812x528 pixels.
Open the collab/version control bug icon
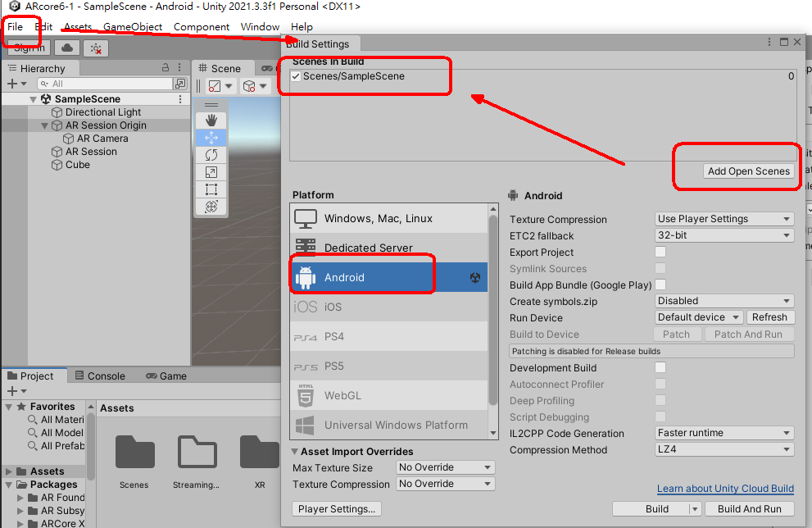(96, 48)
